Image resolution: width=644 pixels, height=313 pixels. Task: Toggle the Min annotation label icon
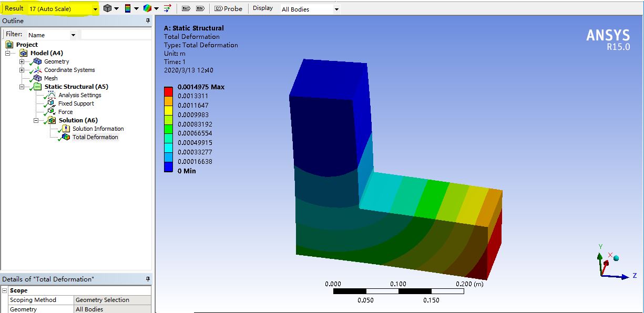pyautogui.click(x=200, y=8)
